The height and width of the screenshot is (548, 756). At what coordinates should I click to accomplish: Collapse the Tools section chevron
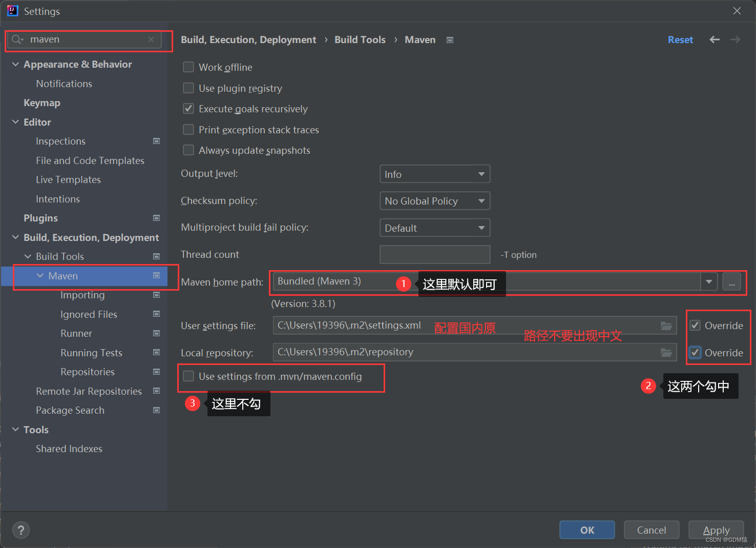point(15,430)
